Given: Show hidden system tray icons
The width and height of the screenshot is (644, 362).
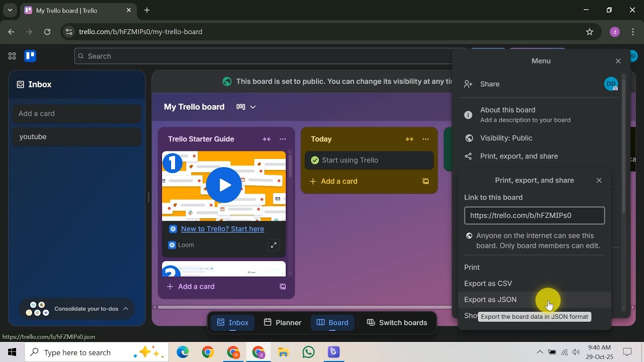Looking at the screenshot, I should tap(540, 352).
